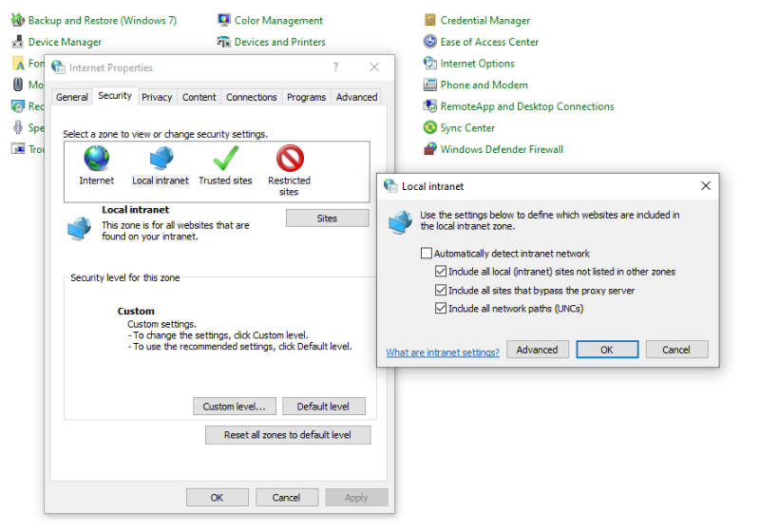
Task: Uncheck Include all sites that bypass proxy server
Action: 440,291
